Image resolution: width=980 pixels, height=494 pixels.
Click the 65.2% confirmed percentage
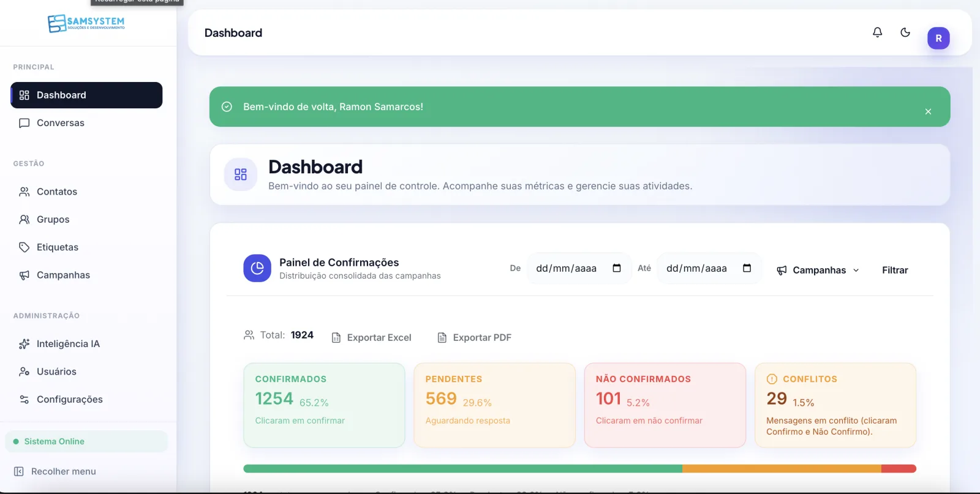314,403
